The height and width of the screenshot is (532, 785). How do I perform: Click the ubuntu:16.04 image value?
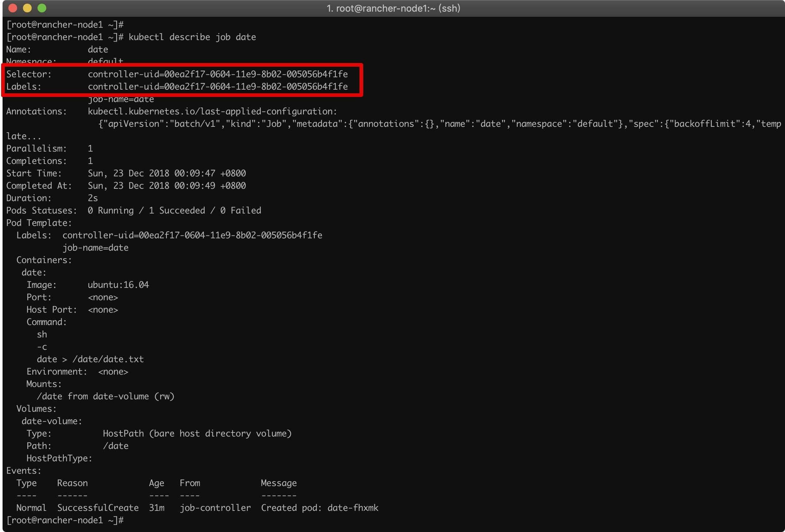[x=118, y=285]
